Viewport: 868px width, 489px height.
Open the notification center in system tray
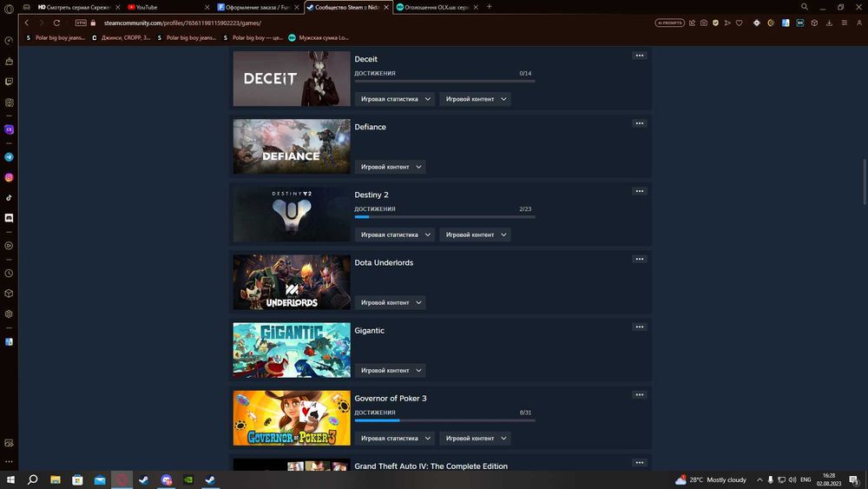pyautogui.click(x=854, y=479)
